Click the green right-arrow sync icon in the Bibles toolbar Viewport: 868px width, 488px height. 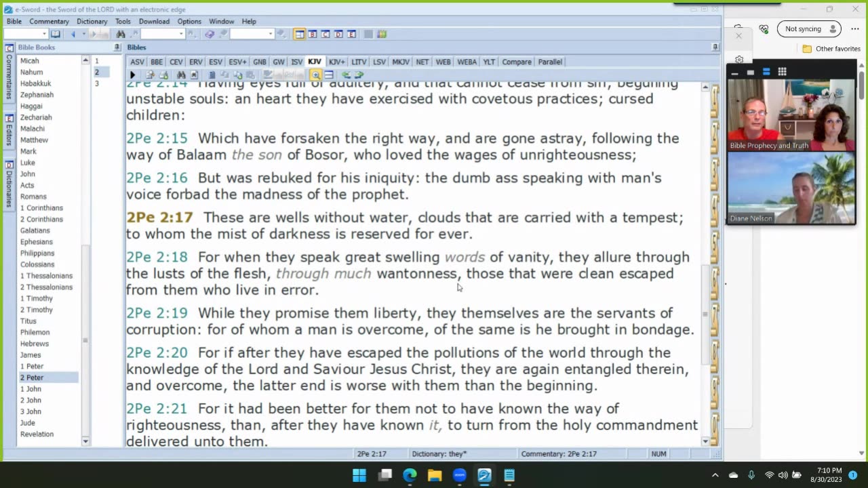(x=359, y=75)
